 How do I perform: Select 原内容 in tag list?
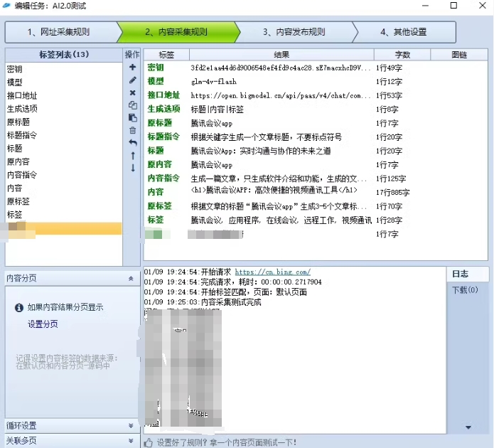tap(64, 161)
